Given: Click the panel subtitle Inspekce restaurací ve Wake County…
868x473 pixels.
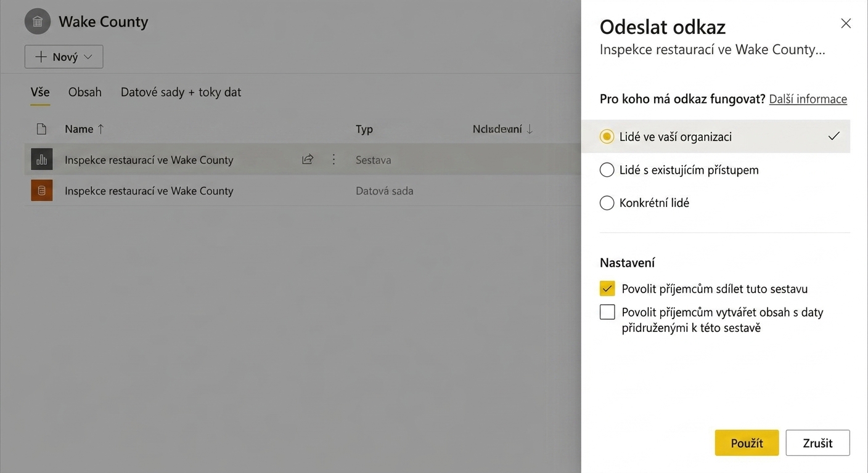Looking at the screenshot, I should pos(713,50).
